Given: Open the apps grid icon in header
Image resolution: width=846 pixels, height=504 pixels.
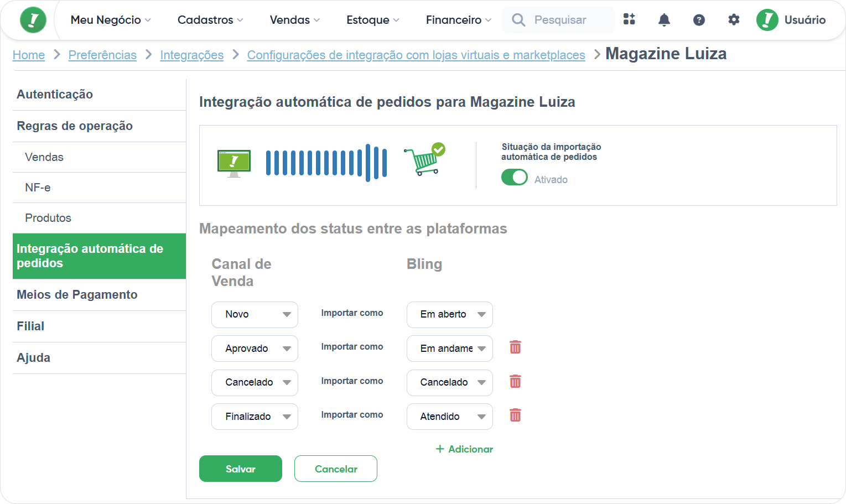Looking at the screenshot, I should (629, 19).
